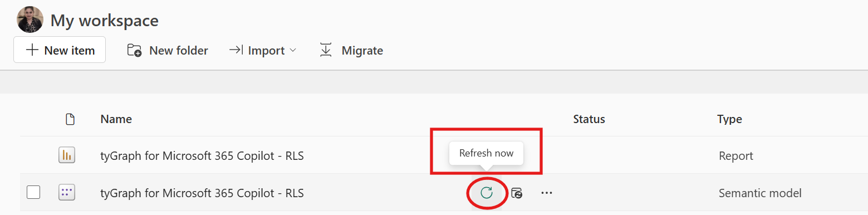Click the Schedule refresh icon next to refresh
868x215 pixels.
517,193
